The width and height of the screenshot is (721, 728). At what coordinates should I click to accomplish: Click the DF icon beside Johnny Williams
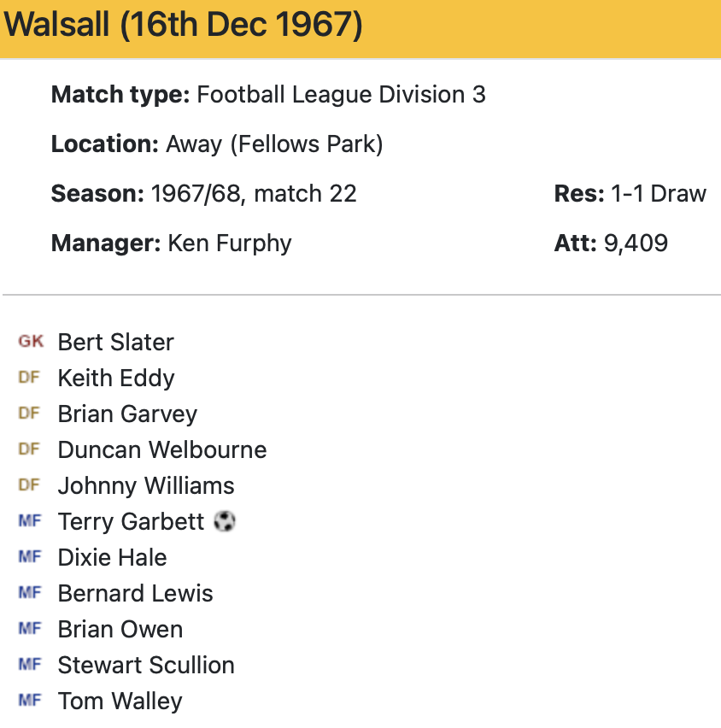click(x=29, y=485)
